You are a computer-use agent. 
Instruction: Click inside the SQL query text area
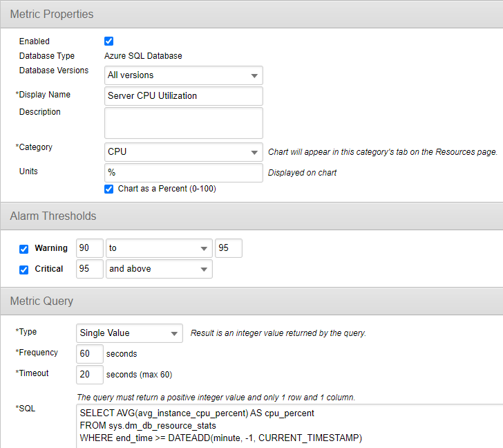coord(276,425)
